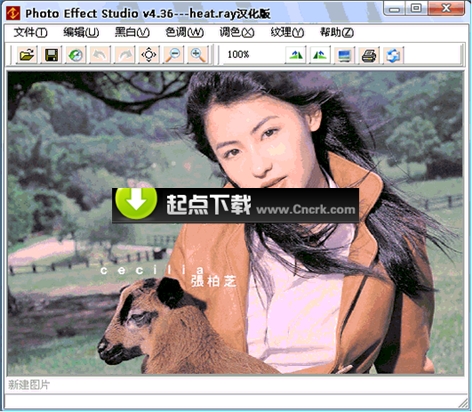
Task: Zoom in with the plus magnifier
Action: pos(198,55)
